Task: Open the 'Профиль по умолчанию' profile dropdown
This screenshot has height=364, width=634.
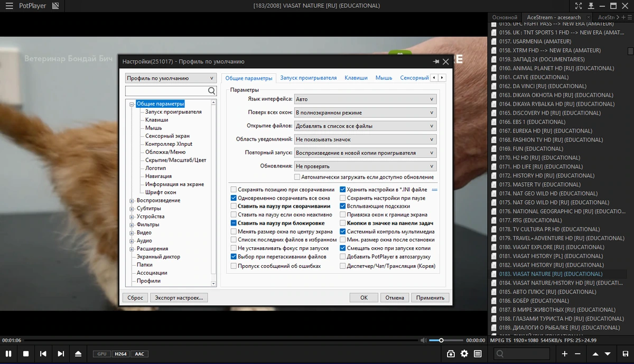Action: 170,78
